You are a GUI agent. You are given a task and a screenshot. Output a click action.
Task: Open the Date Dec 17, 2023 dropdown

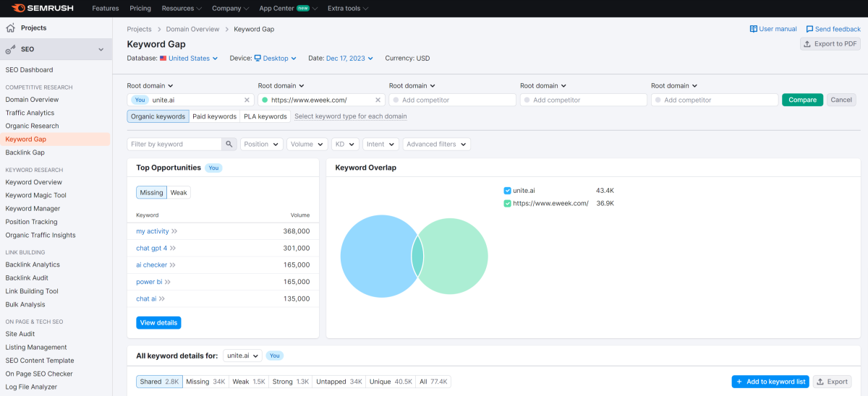coord(350,59)
